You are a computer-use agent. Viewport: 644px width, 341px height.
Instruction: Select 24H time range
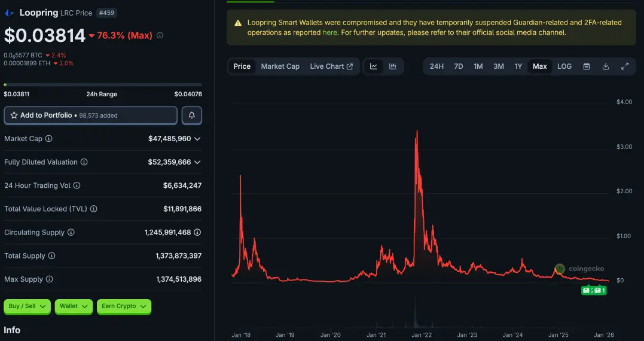(436, 66)
